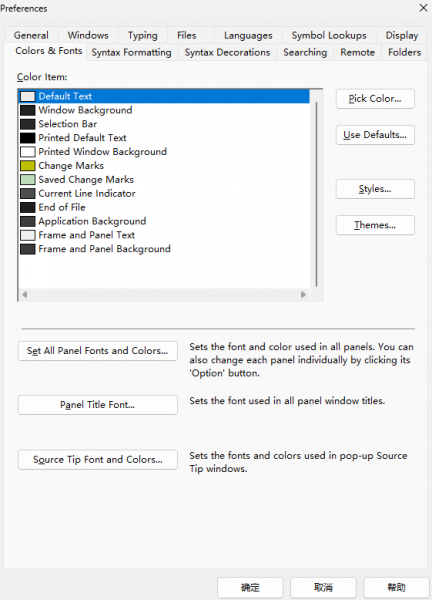
Task: Select the Window Background color item
Action: coord(85,110)
